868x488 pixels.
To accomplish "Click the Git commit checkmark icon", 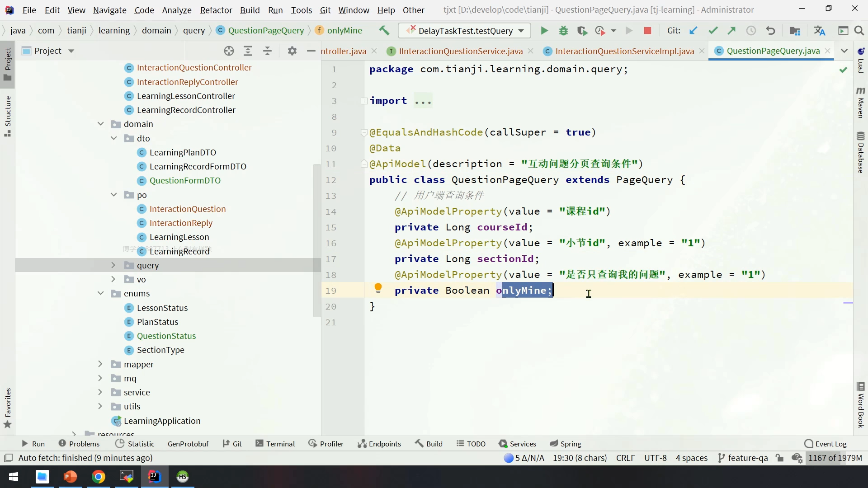I will point(713,31).
